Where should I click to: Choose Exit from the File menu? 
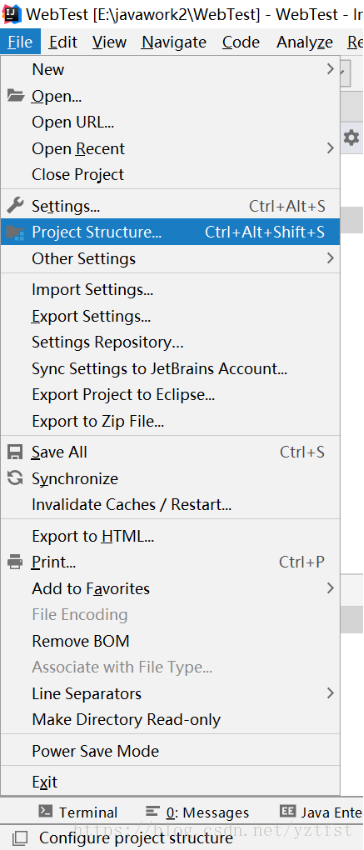170,782
